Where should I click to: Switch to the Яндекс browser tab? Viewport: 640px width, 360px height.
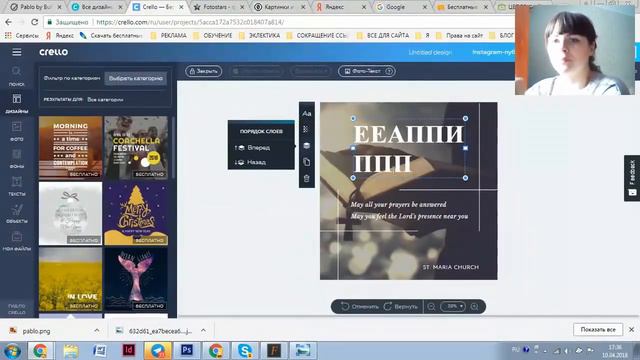[340, 7]
